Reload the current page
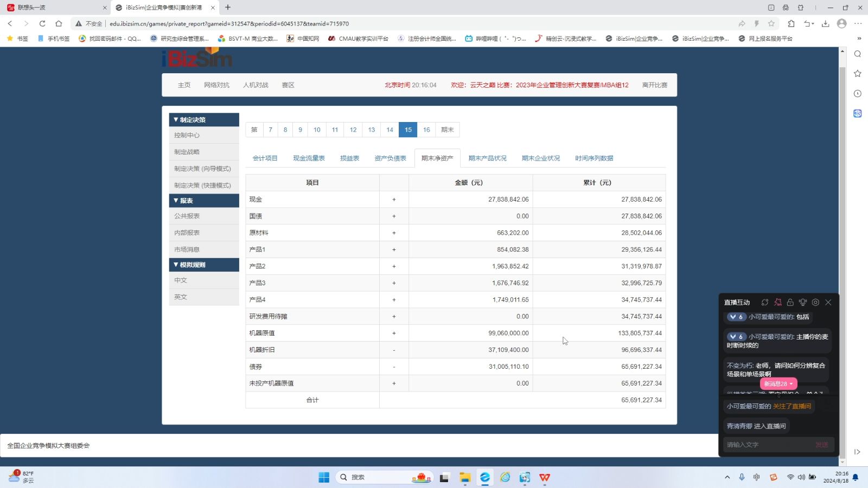The height and width of the screenshot is (488, 868). 42,23
